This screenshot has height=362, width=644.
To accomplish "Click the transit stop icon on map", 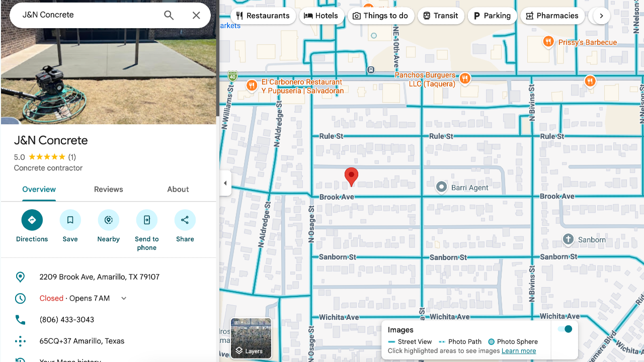I will coord(371,70).
